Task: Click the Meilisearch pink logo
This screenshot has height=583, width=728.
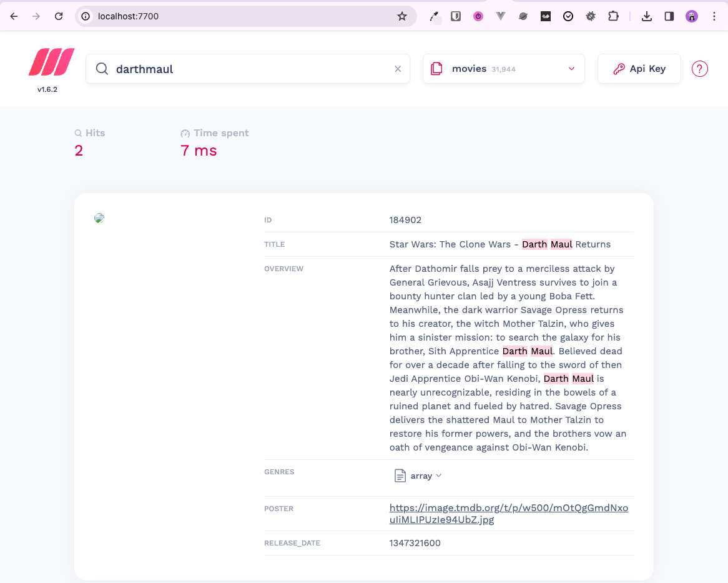Action: click(x=52, y=62)
